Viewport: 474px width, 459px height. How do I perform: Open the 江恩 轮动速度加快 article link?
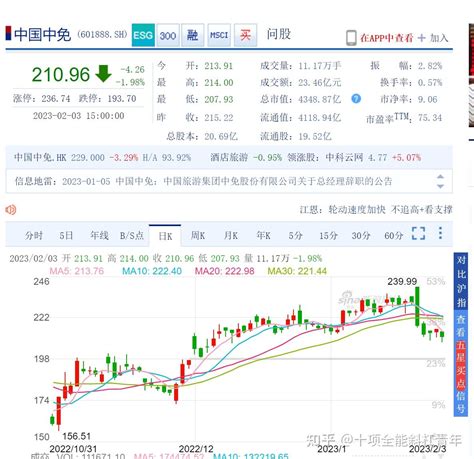click(376, 210)
